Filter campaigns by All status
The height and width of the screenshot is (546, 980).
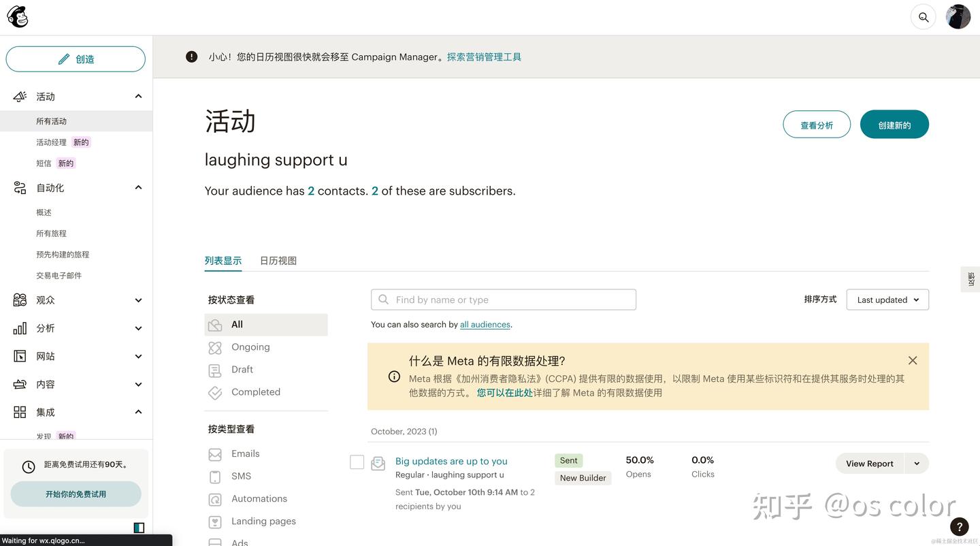click(266, 325)
